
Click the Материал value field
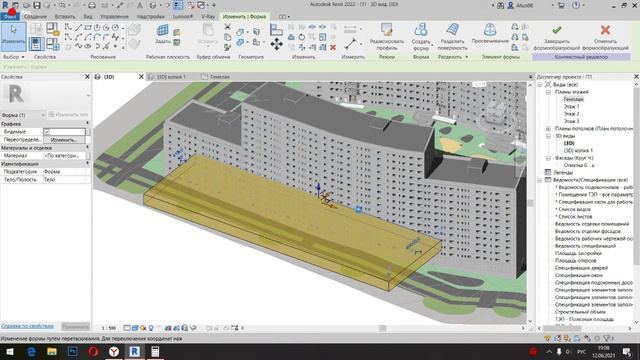pos(64,156)
